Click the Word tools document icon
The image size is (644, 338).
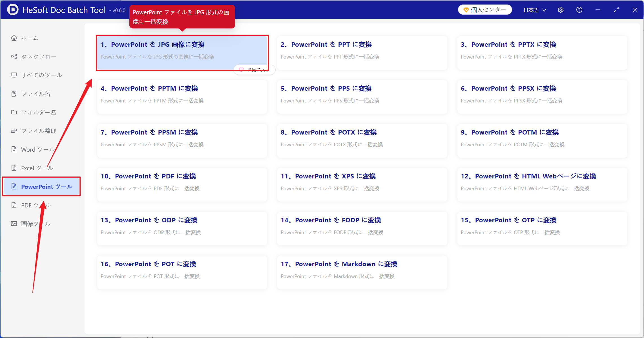(14, 149)
